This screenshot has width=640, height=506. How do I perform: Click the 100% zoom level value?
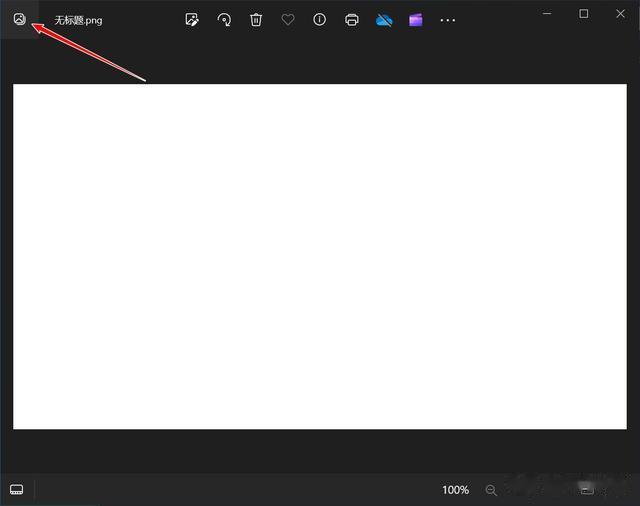[x=456, y=490]
